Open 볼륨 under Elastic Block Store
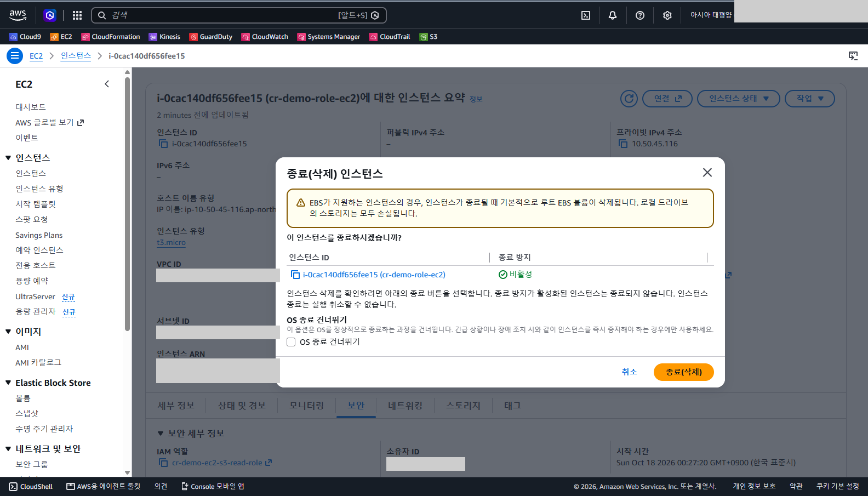Image resolution: width=868 pixels, height=496 pixels. click(x=23, y=398)
